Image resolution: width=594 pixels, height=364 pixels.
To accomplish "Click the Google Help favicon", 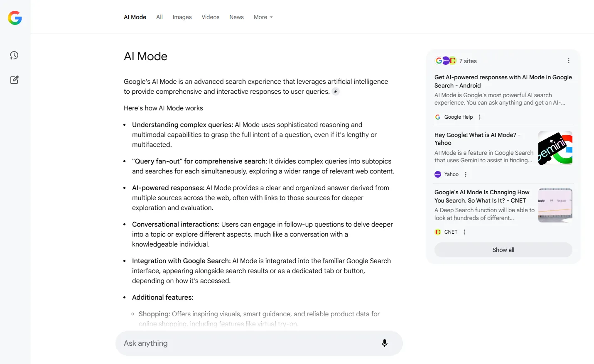I will [438, 117].
